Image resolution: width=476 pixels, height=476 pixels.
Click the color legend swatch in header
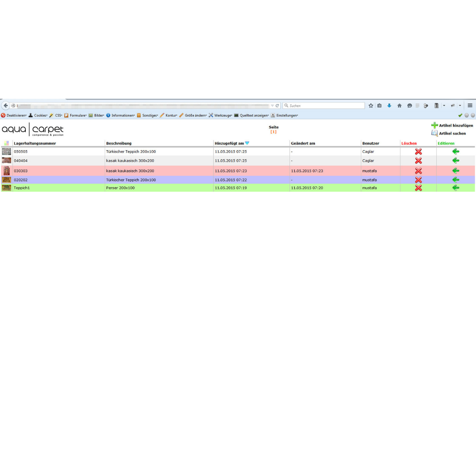point(6,143)
